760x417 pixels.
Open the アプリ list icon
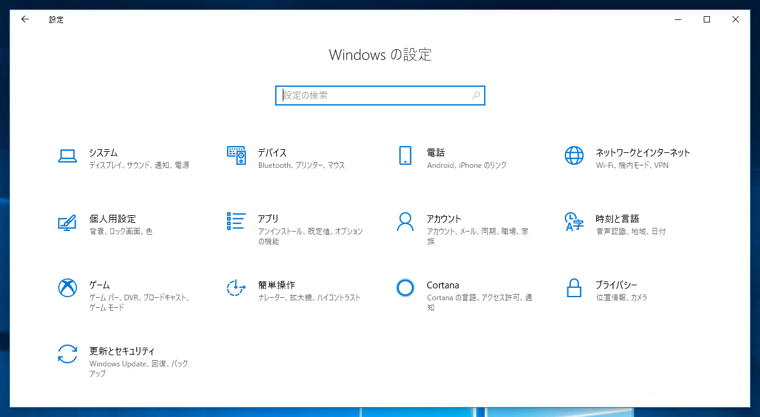[236, 221]
